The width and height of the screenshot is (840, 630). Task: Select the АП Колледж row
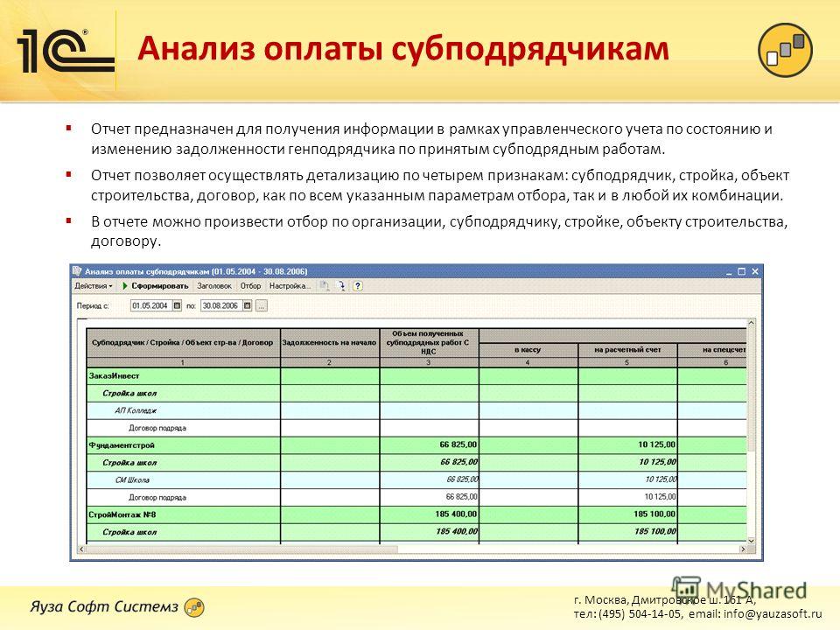click(x=416, y=411)
